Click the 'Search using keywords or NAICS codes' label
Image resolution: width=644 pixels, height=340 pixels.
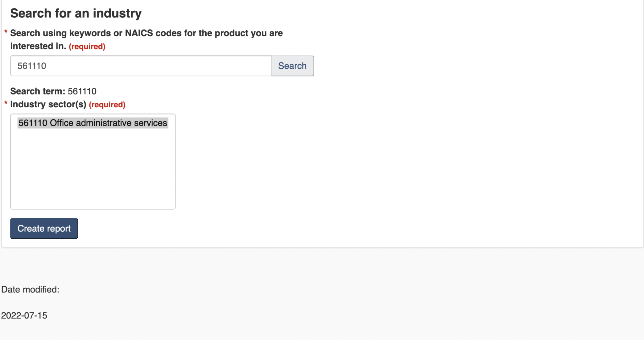pos(146,33)
